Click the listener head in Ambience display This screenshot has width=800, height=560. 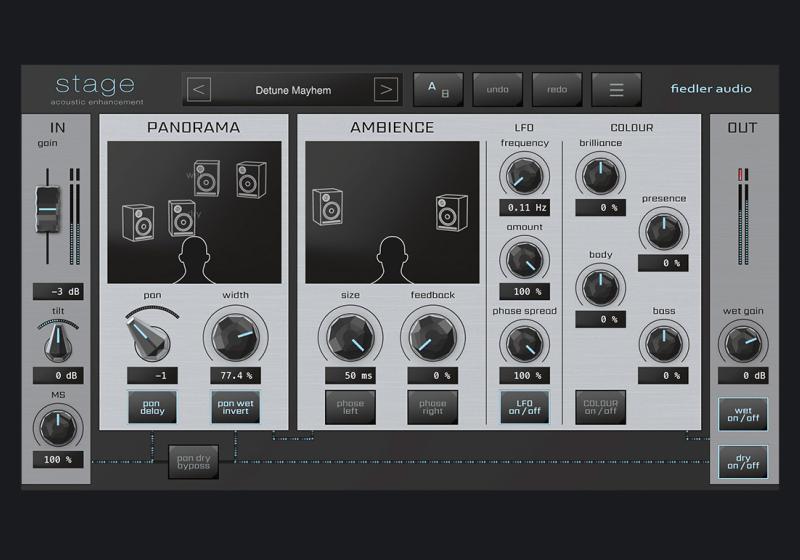[x=392, y=260]
